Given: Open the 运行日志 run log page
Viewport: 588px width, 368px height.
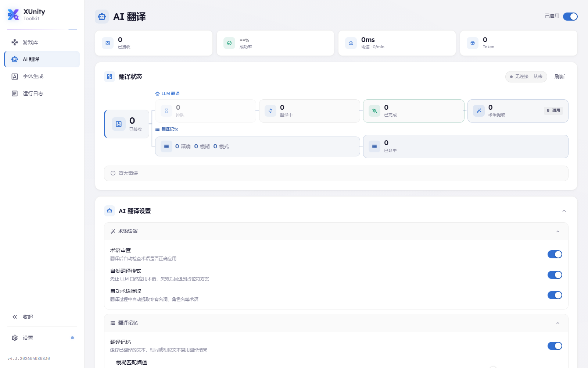Looking at the screenshot, I should (42, 93).
